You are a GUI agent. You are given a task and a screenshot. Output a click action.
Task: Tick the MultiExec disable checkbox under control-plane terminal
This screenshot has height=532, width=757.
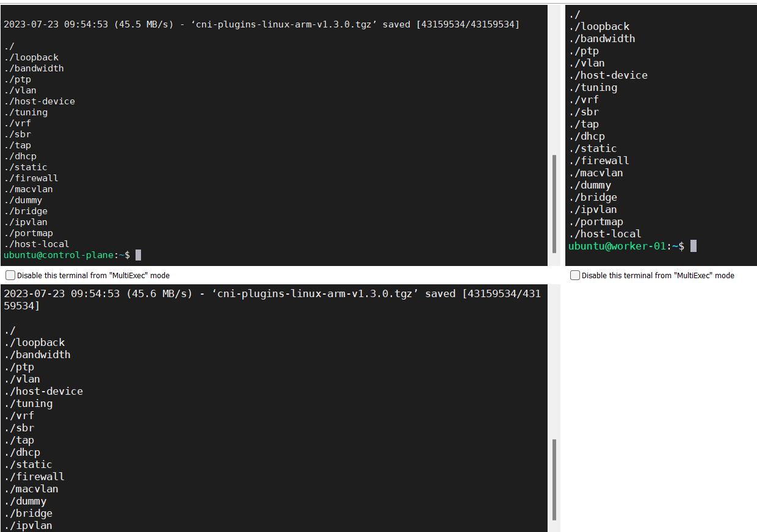[10, 276]
